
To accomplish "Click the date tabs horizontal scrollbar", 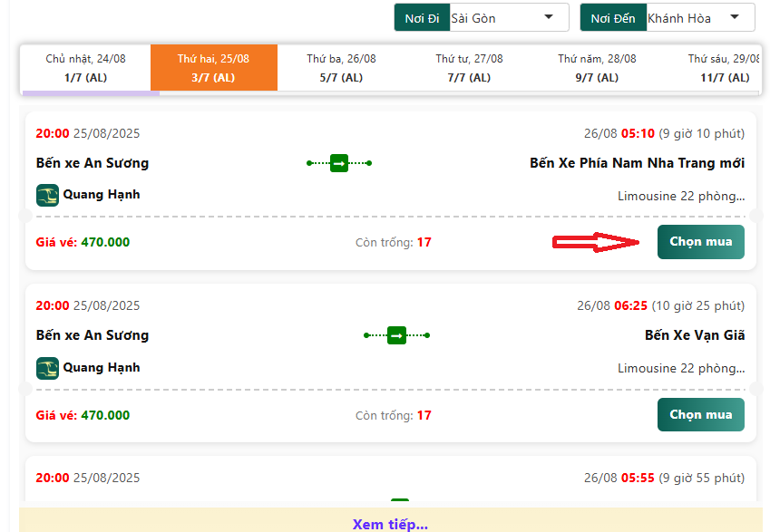I will (91, 92).
